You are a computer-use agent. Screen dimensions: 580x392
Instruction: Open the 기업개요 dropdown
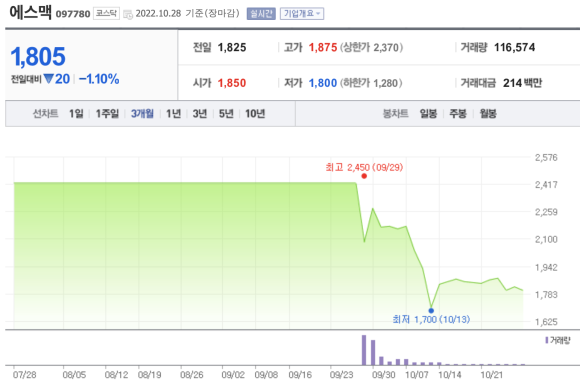tap(302, 14)
